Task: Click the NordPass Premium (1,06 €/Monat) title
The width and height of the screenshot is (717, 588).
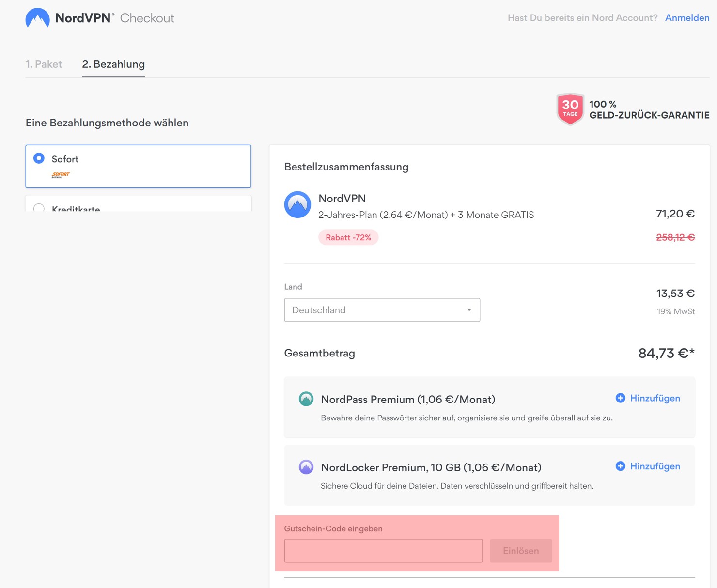Action: 408,399
